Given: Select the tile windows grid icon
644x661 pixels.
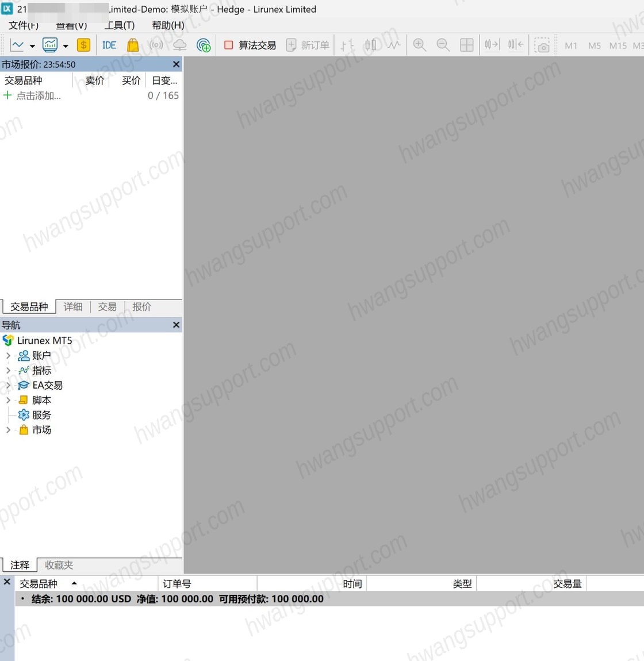Looking at the screenshot, I should [466, 45].
